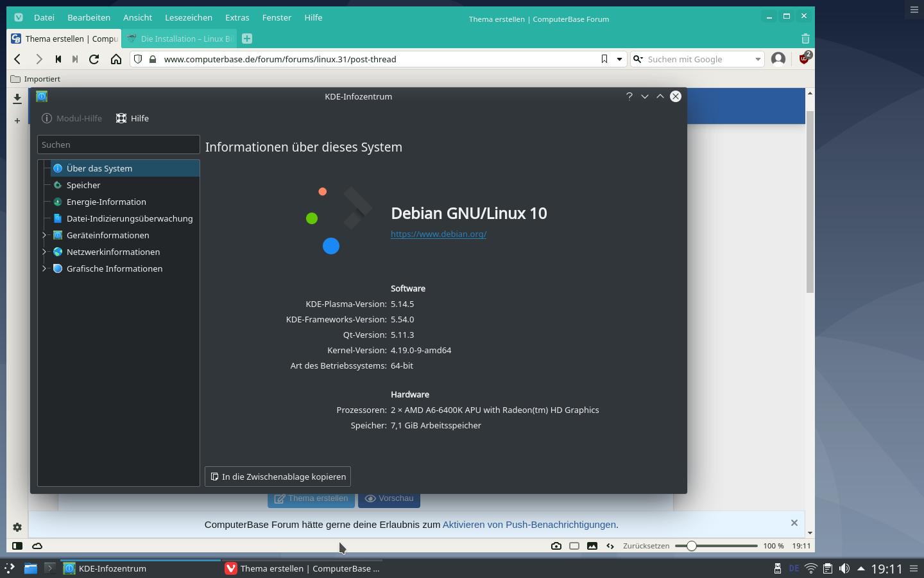The image size is (924, 578).
Task: Click the cloud sync status icon
Action: (37, 546)
